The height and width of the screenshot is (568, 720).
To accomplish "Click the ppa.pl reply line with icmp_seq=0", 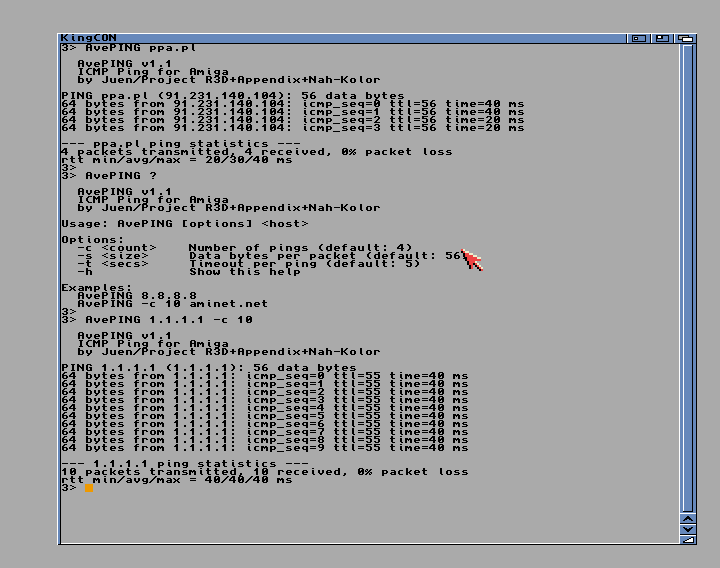I will 292,104.
